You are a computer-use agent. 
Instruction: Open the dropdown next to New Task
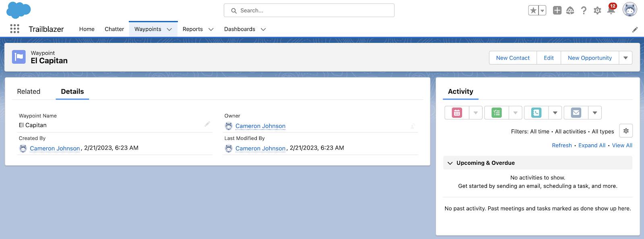pyautogui.click(x=516, y=113)
